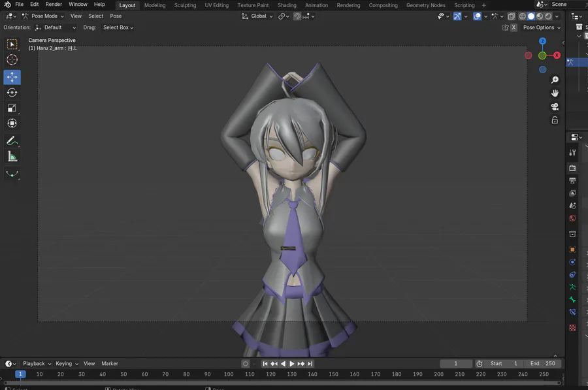
Task: Toggle Show Overlays button in header
Action: 477,16
